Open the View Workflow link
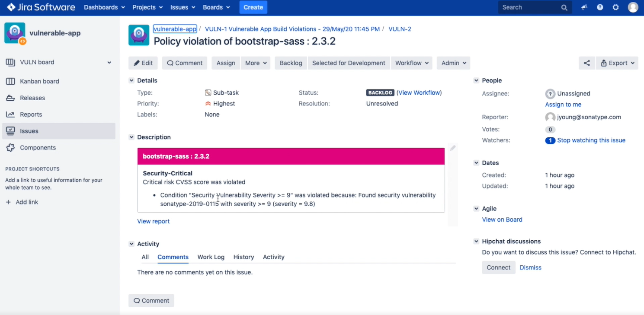Viewport: 644px width, 315px height. coord(419,92)
